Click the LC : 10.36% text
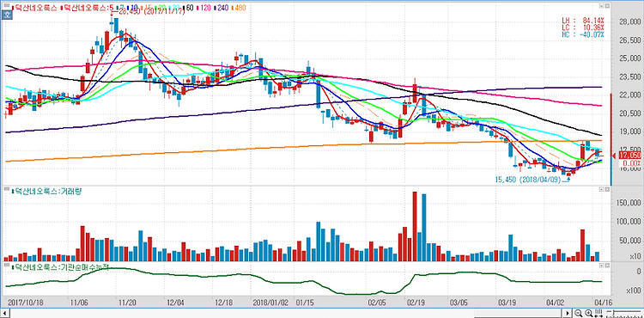Viewport: 644px width, 318px height. (x=583, y=28)
